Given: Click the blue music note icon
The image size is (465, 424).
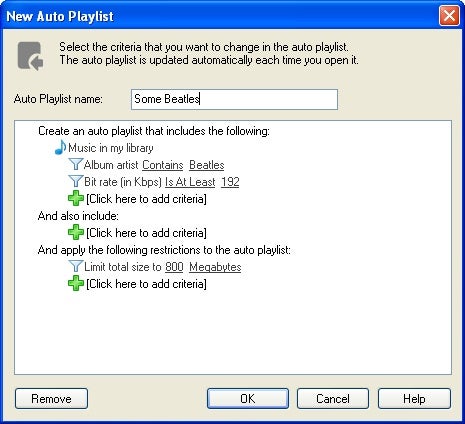Looking at the screenshot, I should tap(60, 147).
